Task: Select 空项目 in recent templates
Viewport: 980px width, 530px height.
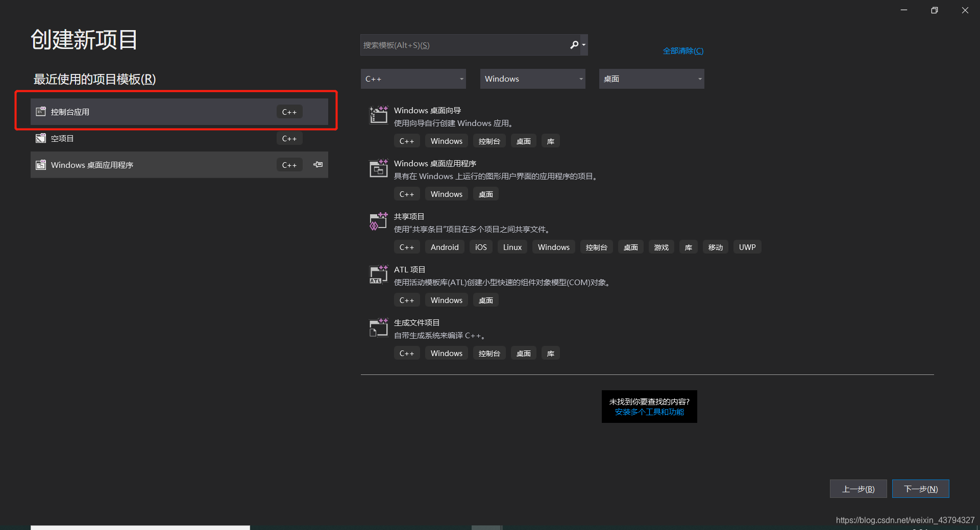Action: coord(179,138)
